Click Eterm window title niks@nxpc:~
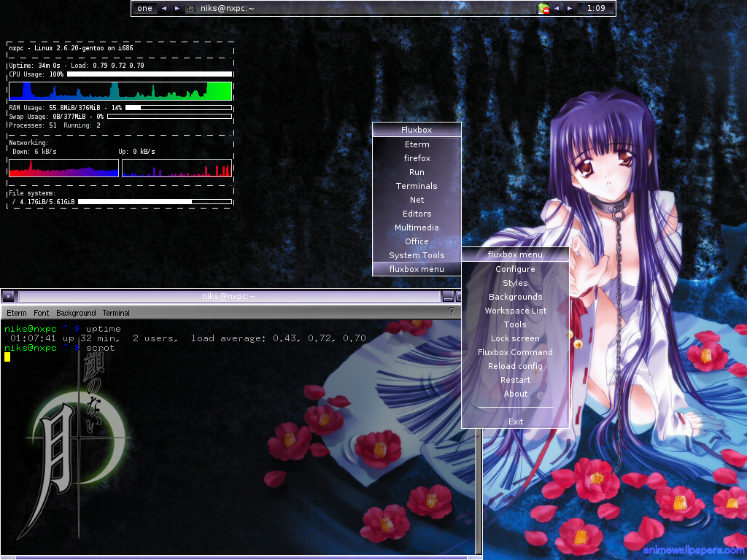 [x=228, y=296]
